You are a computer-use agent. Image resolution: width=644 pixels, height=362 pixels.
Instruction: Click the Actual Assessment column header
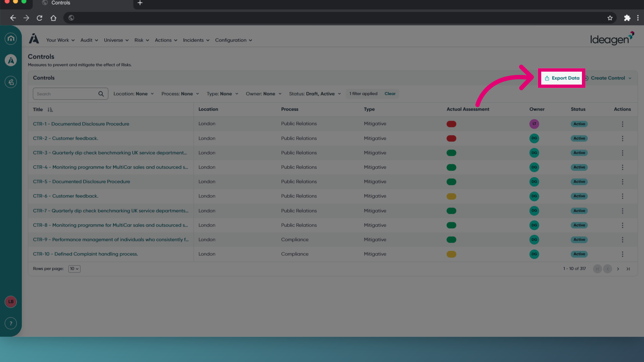468,109
